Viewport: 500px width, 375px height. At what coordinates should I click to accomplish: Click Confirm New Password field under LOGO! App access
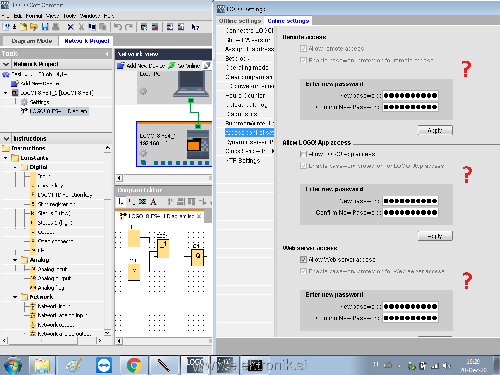click(x=410, y=212)
